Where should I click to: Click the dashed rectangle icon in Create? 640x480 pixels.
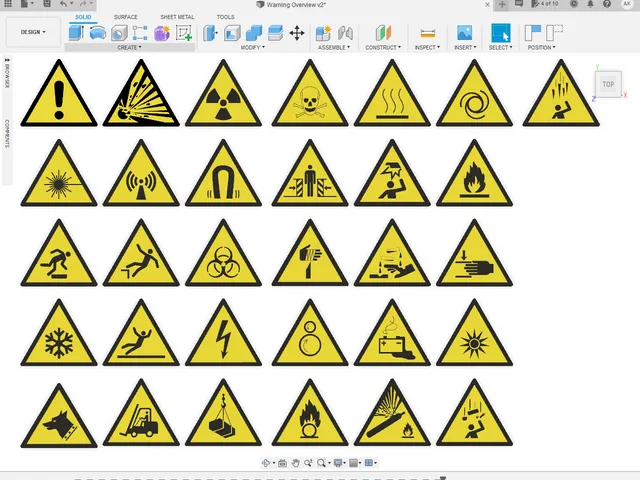pos(140,33)
